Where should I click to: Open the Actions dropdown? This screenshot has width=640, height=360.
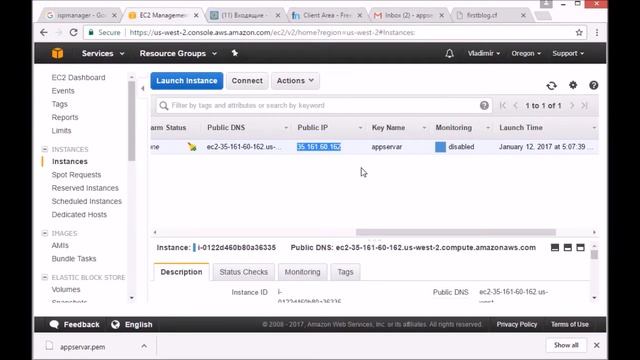[295, 81]
